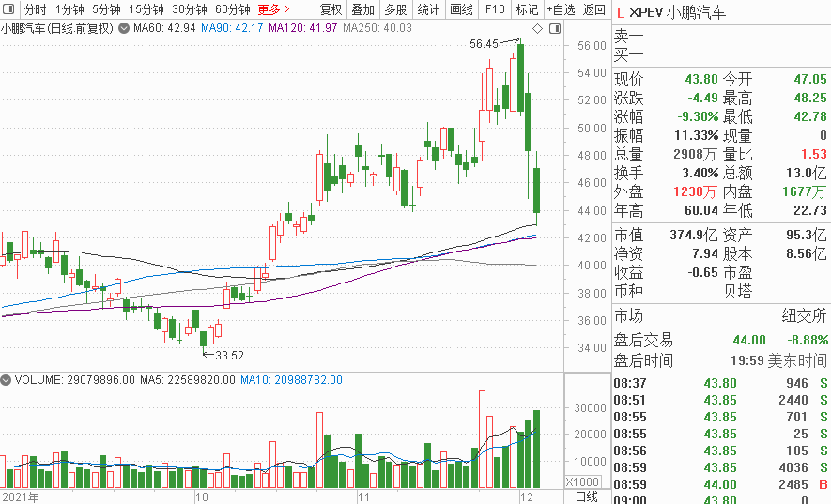Add stock via +自选 button
This screenshot has width=831, height=504.
point(561,9)
